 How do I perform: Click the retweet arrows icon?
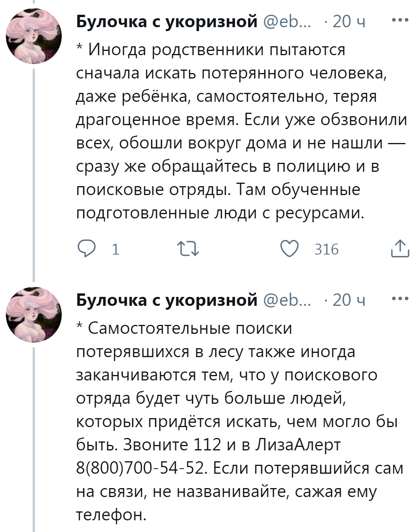[188, 249]
